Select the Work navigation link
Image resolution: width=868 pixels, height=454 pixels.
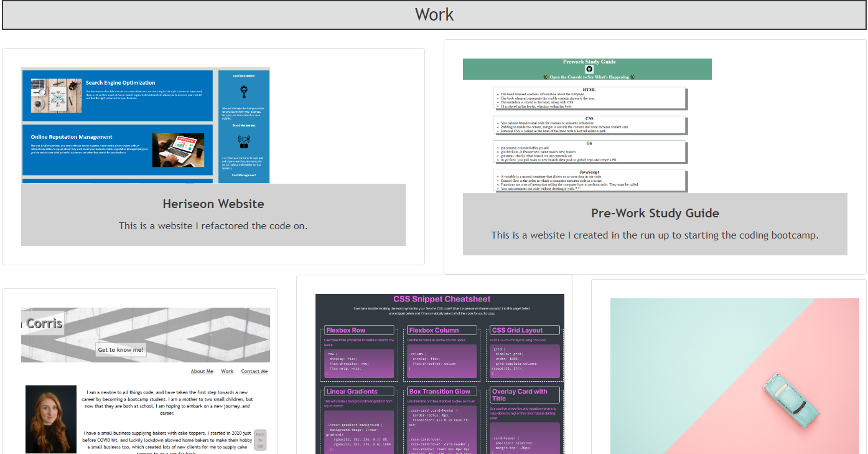227,371
